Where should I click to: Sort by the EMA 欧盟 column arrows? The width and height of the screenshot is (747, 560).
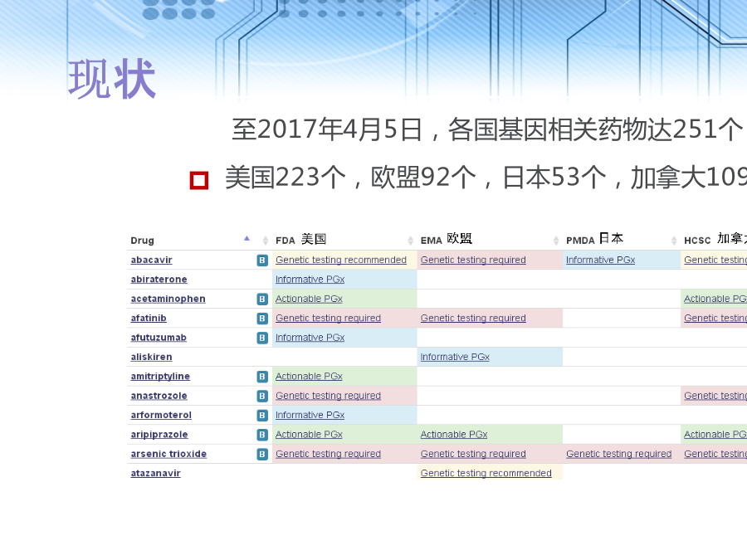point(555,241)
